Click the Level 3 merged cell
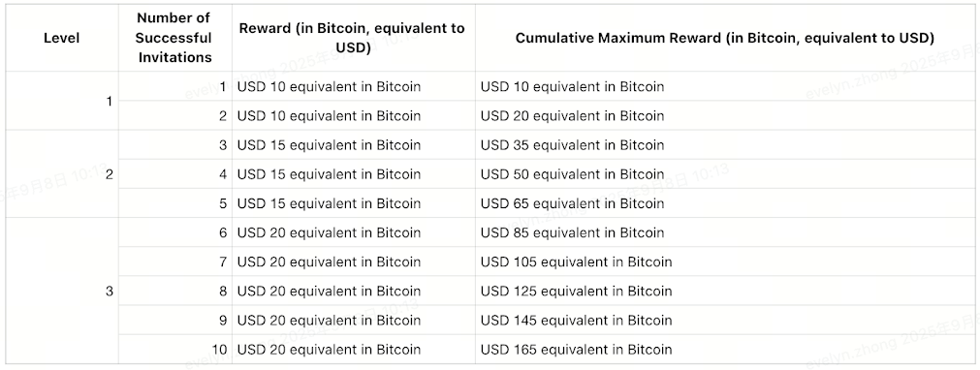 click(x=62, y=291)
